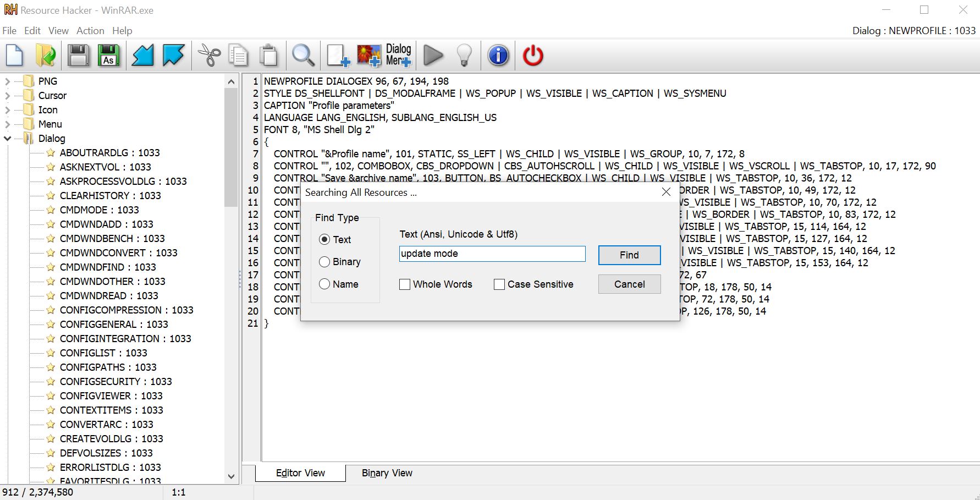Expand the Menu resource tree node
Screen dimensions: 980x500
pyautogui.click(x=7, y=124)
